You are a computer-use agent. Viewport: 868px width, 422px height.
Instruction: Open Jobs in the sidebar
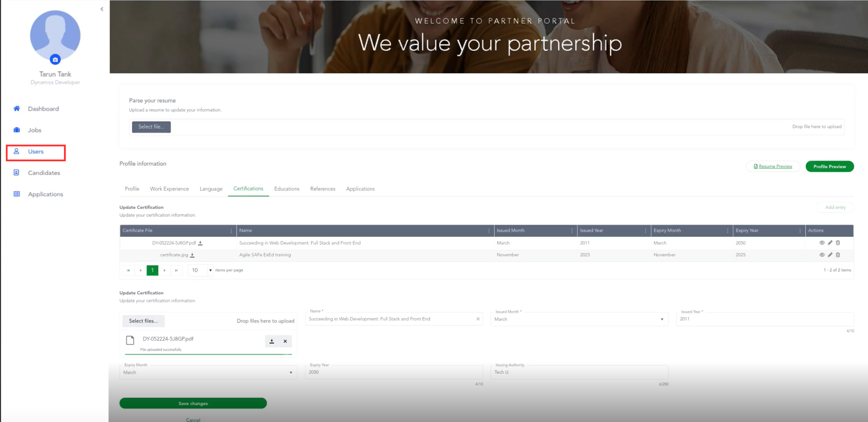(x=35, y=130)
